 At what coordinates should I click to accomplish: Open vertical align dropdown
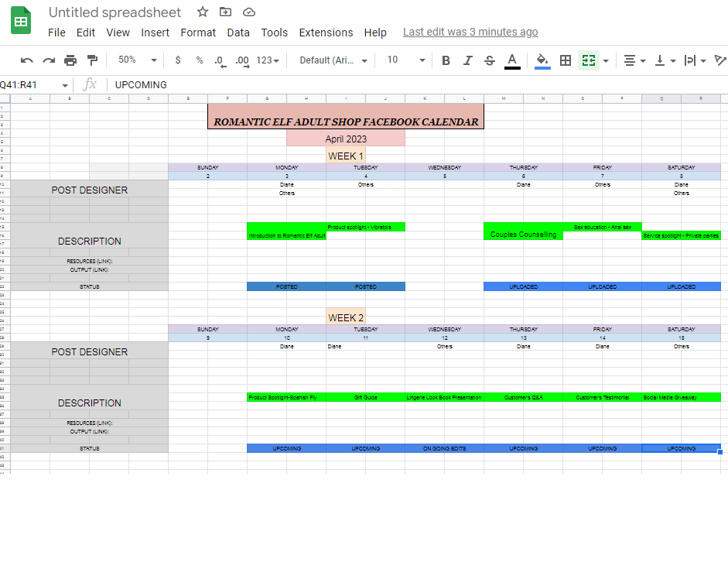[665, 61]
